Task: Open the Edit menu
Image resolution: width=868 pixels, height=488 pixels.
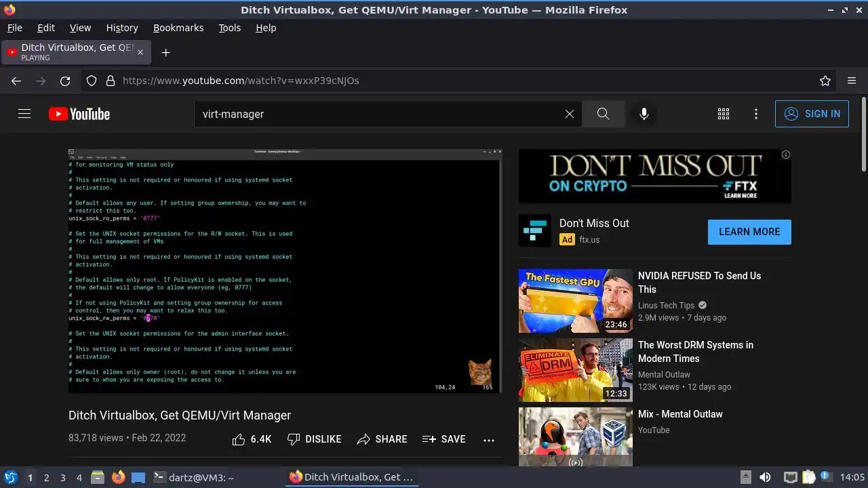Action: 46,28
